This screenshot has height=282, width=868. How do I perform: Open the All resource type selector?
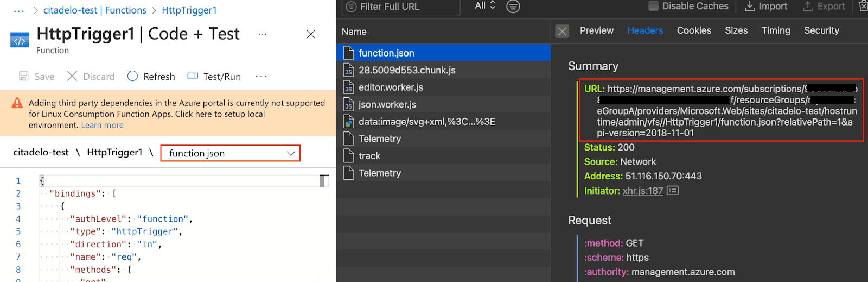click(x=485, y=5)
